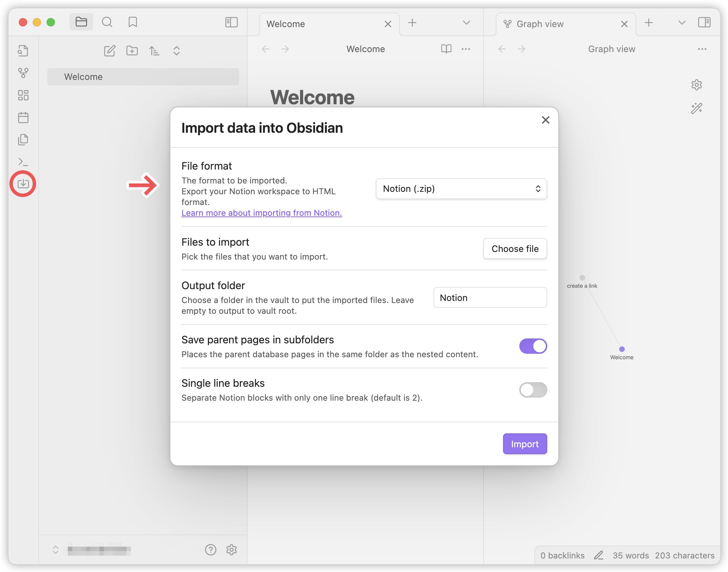Close the Graph view tab
728x572 pixels.
pos(624,24)
